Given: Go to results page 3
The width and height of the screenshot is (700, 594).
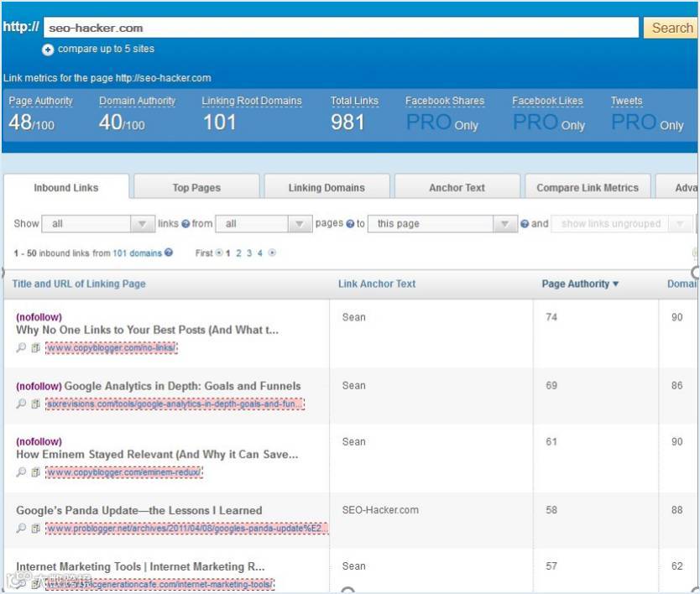Looking at the screenshot, I should coord(249,253).
